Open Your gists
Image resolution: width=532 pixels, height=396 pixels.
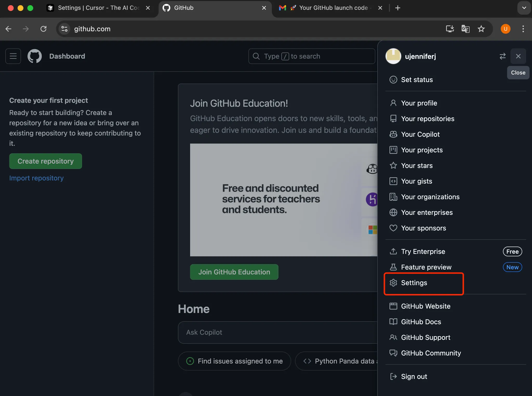point(456,181)
